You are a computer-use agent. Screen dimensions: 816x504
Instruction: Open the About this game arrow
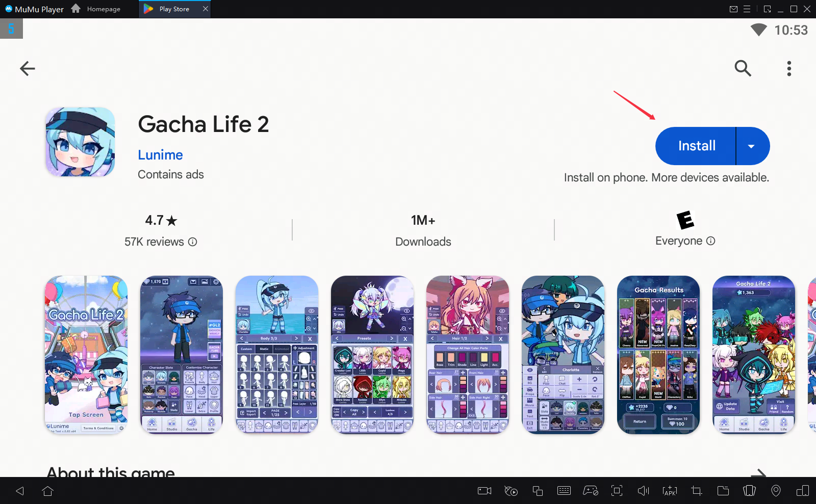point(758,473)
